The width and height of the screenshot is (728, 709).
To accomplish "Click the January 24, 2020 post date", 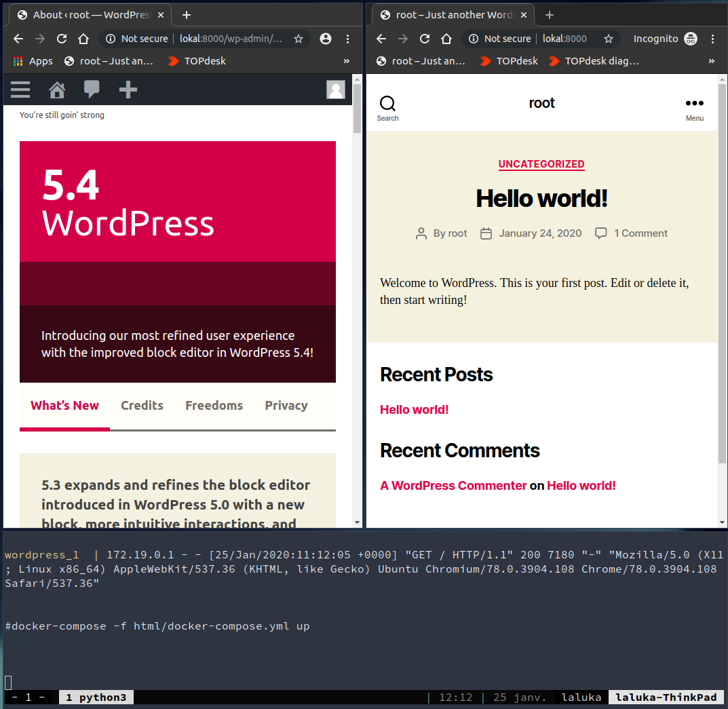I will pyautogui.click(x=541, y=233).
